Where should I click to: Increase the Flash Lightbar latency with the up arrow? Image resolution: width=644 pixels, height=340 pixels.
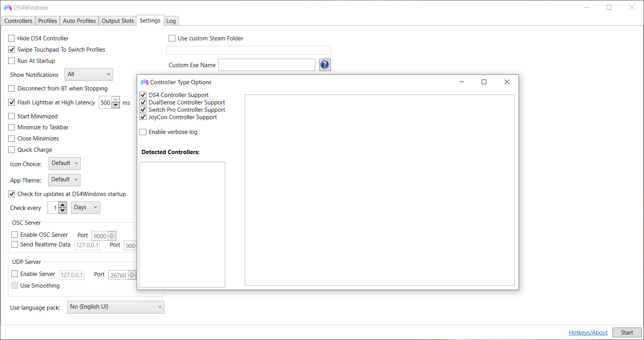(116, 100)
